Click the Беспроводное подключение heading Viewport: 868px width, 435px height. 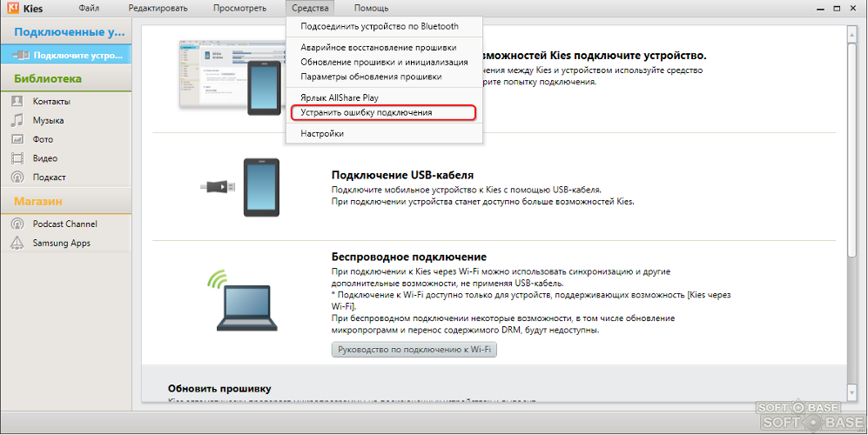409,257
